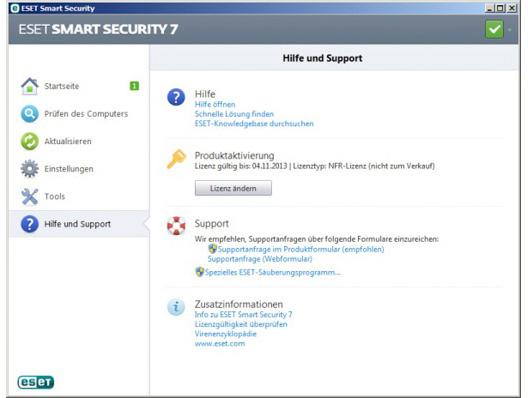Click the Zusatzinformationen heading
This screenshot has width=528, height=398.
239,304
